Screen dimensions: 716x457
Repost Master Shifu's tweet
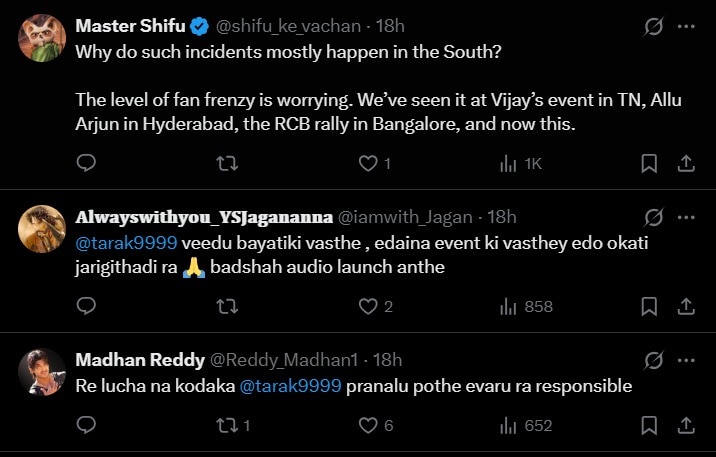tap(227, 163)
